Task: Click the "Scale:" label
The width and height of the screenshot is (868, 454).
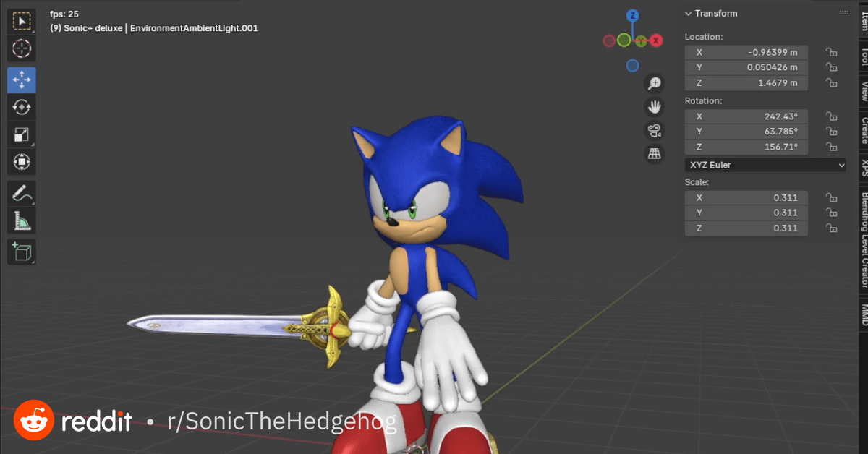Action: tap(697, 182)
